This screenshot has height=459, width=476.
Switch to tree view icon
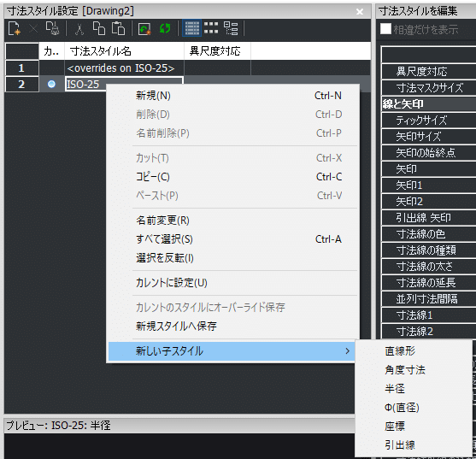(x=231, y=28)
